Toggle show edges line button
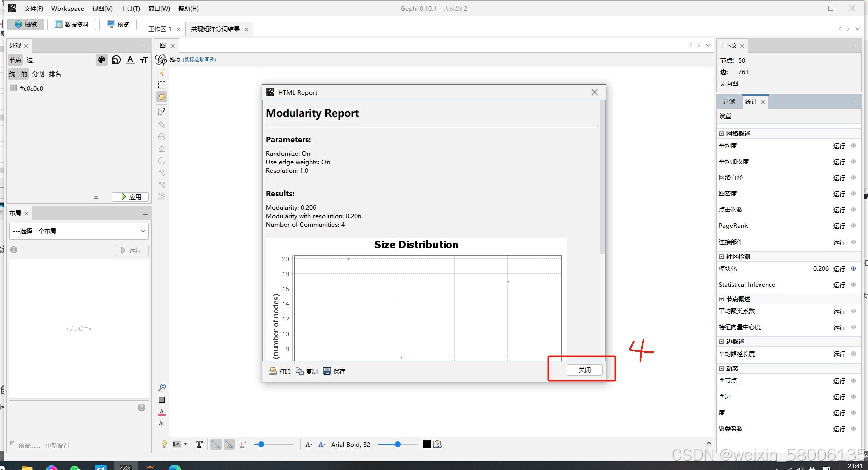This screenshot has height=470, width=868. click(x=215, y=444)
